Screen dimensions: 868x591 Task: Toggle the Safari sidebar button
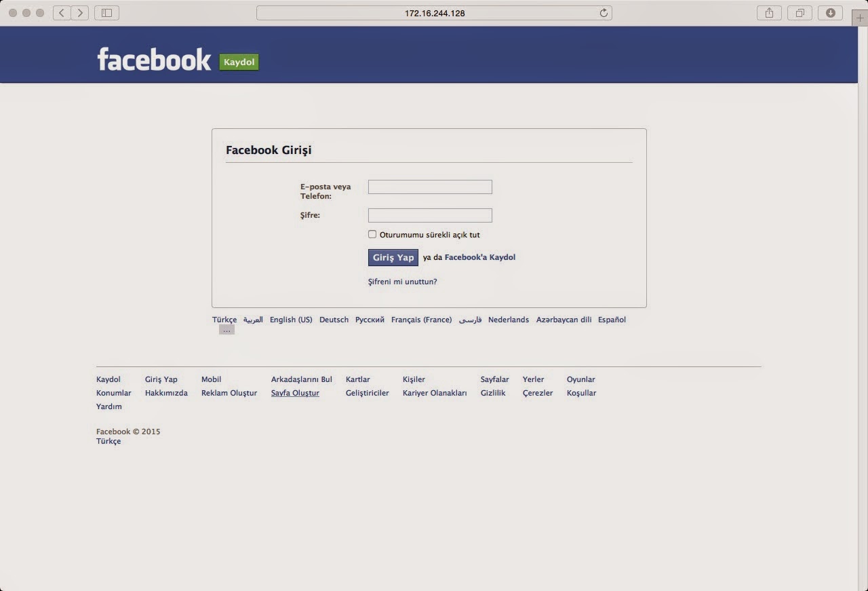[x=106, y=13]
